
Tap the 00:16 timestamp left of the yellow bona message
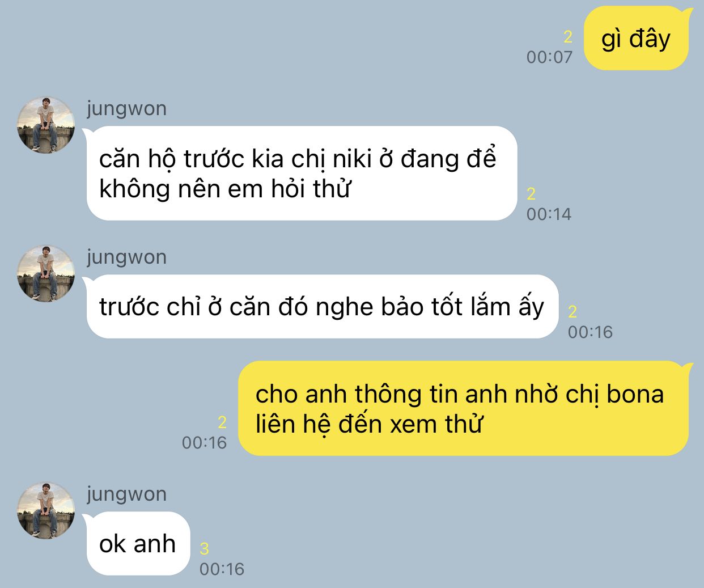pyautogui.click(x=205, y=442)
